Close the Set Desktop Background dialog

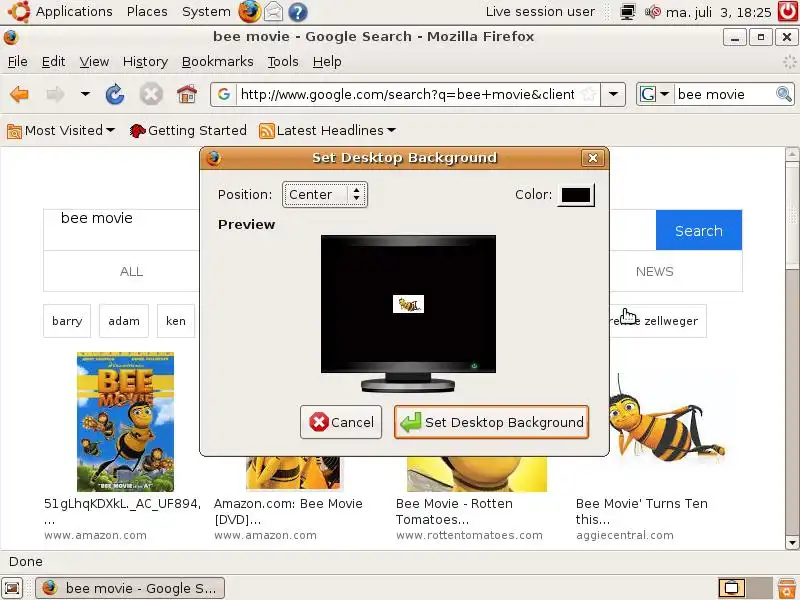(x=592, y=158)
